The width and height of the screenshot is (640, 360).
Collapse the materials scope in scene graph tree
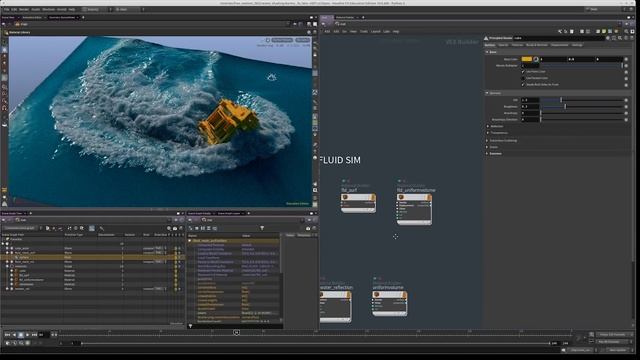click(x=7, y=266)
